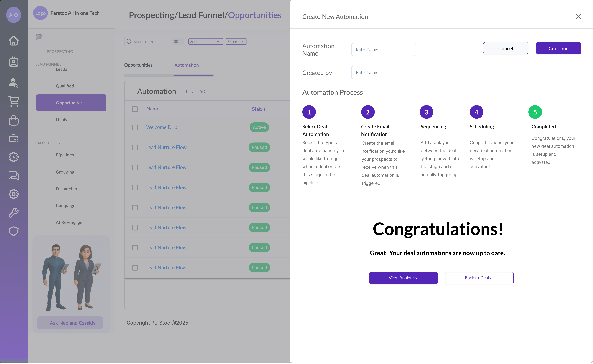The image size is (593, 364).
Task: Select the Automation tab
Action: tap(186, 65)
